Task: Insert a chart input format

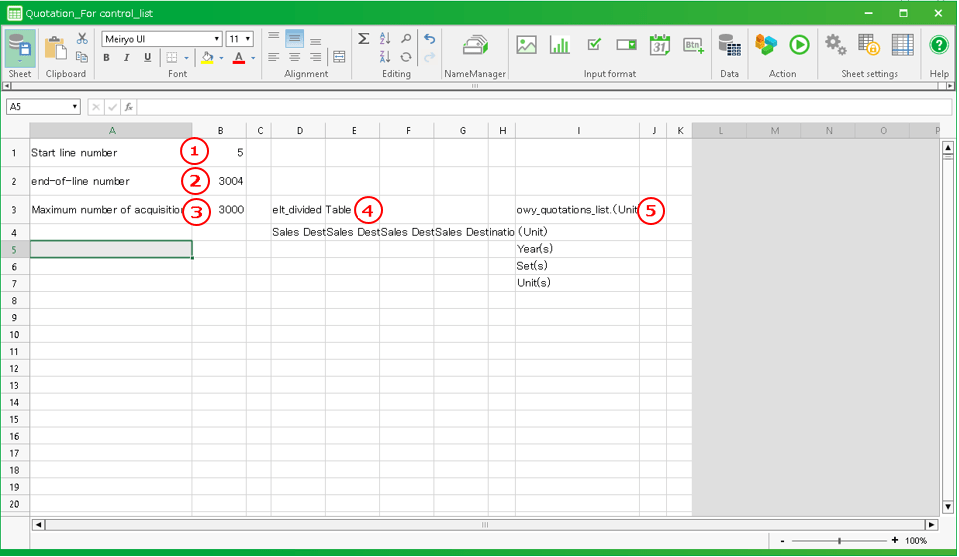Action: tap(560, 45)
